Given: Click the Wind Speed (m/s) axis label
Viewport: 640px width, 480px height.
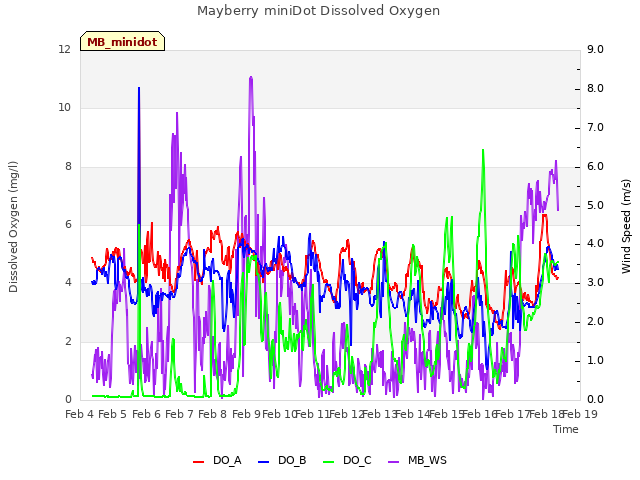Looking at the screenshot, I should [x=626, y=226].
